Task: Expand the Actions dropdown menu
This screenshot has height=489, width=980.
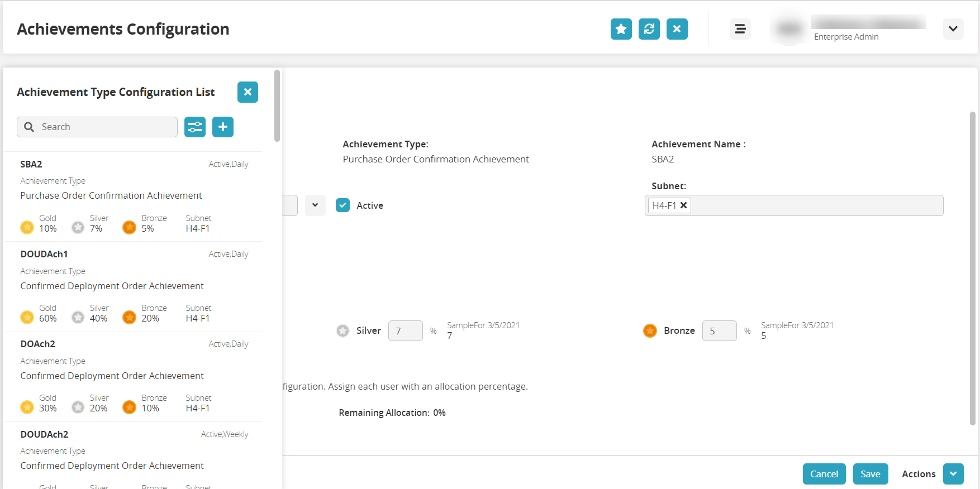Action: [x=953, y=474]
